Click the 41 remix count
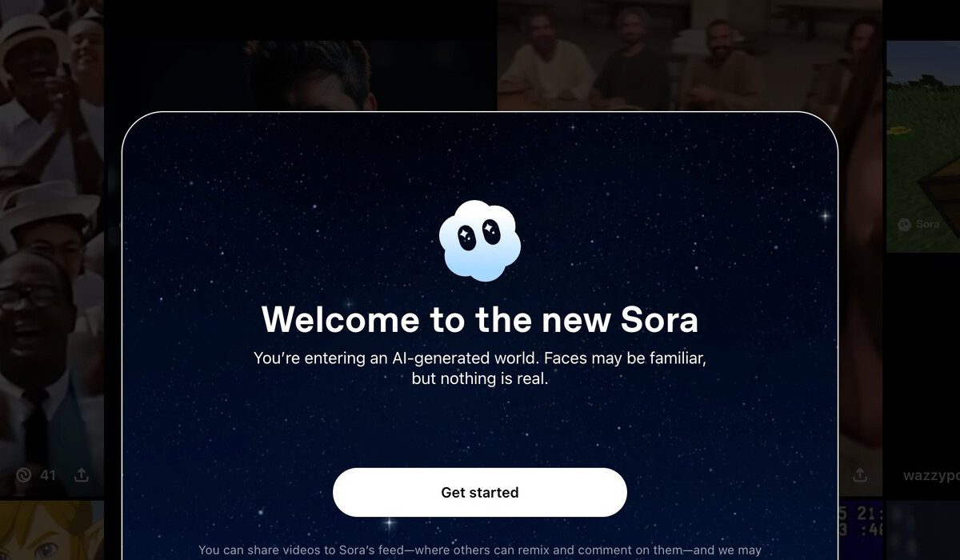Image resolution: width=960 pixels, height=560 pixels. (48, 475)
